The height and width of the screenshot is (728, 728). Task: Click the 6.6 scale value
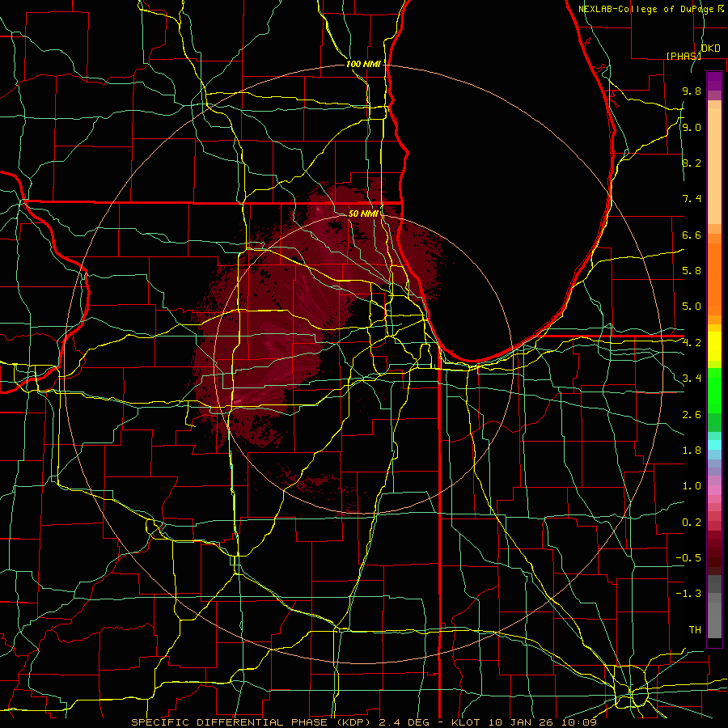point(692,235)
